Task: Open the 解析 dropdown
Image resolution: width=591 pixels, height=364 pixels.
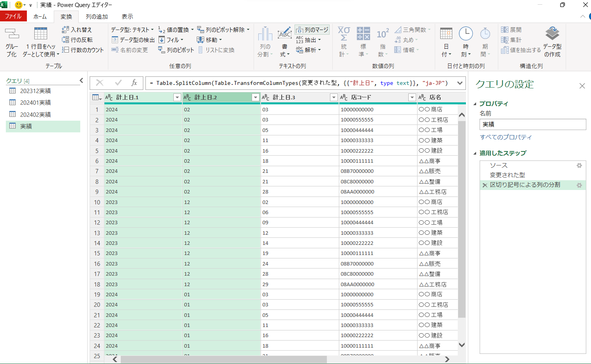Action: point(308,50)
